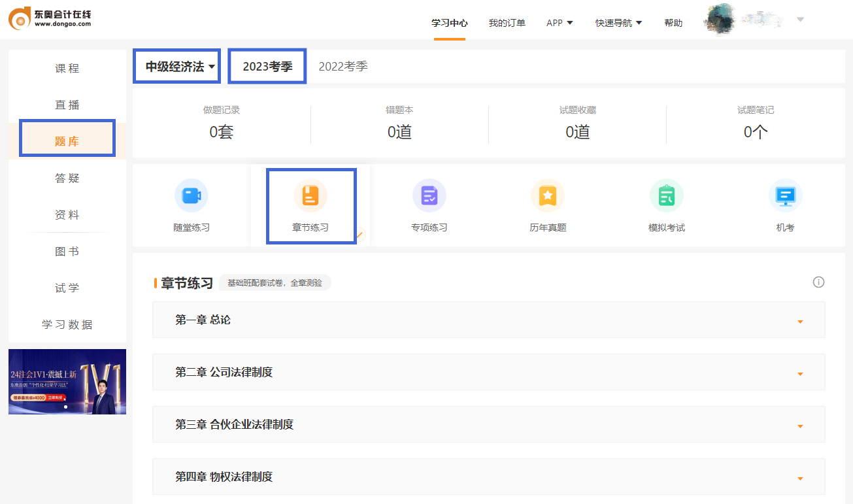Click the 随堂练习 video camera icon

coord(191,195)
